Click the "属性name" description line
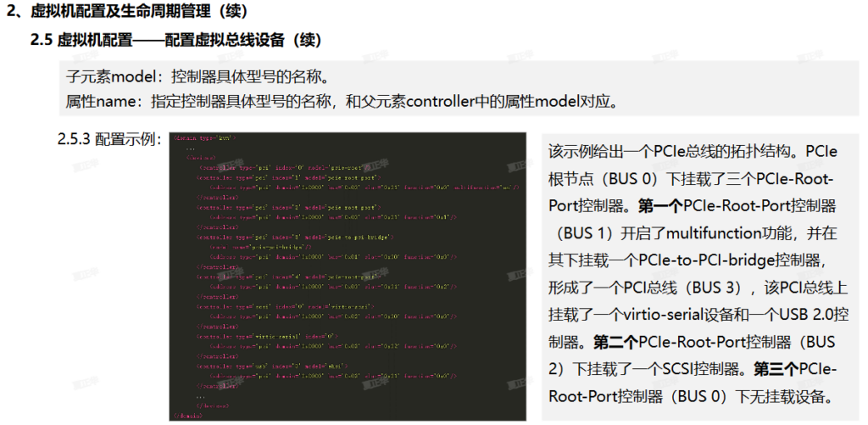The height and width of the screenshot is (425, 868). [x=341, y=101]
